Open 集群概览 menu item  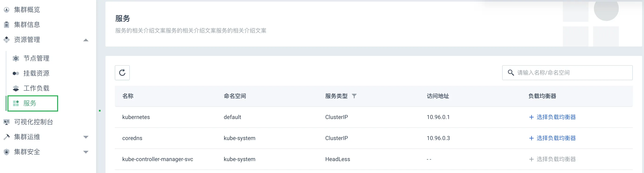click(x=27, y=10)
